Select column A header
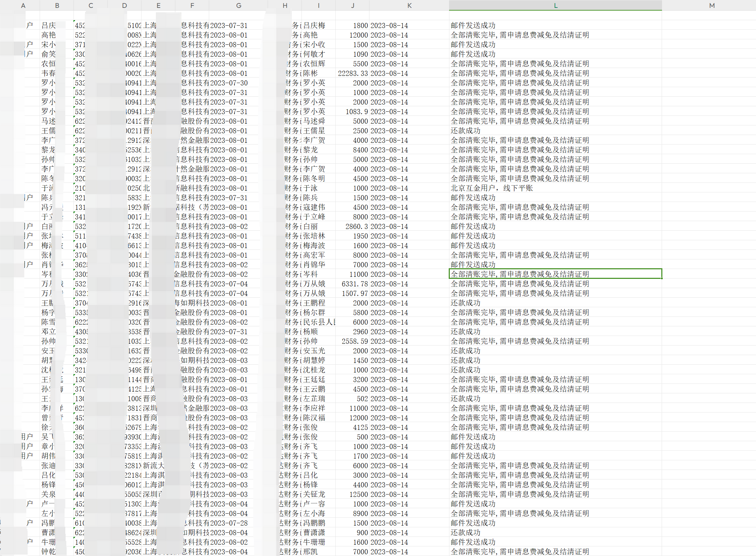This screenshot has width=756, height=556. pyautogui.click(x=23, y=5)
